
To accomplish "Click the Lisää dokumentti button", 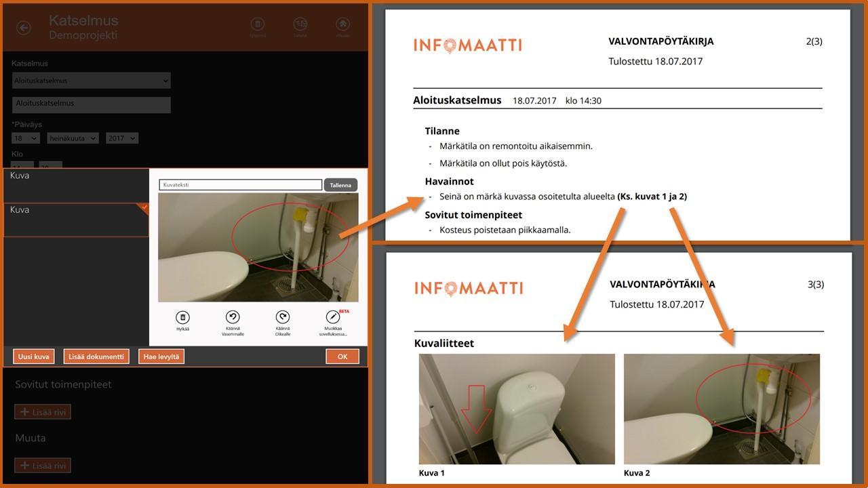I will point(96,357).
